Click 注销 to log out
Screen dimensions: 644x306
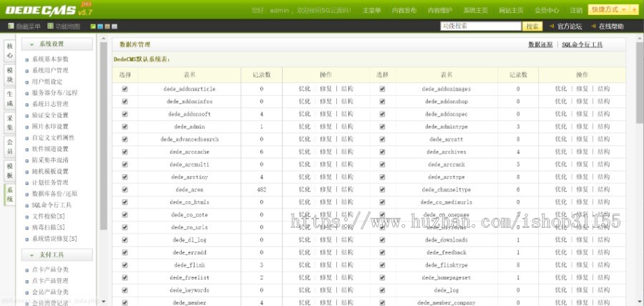tap(576, 11)
